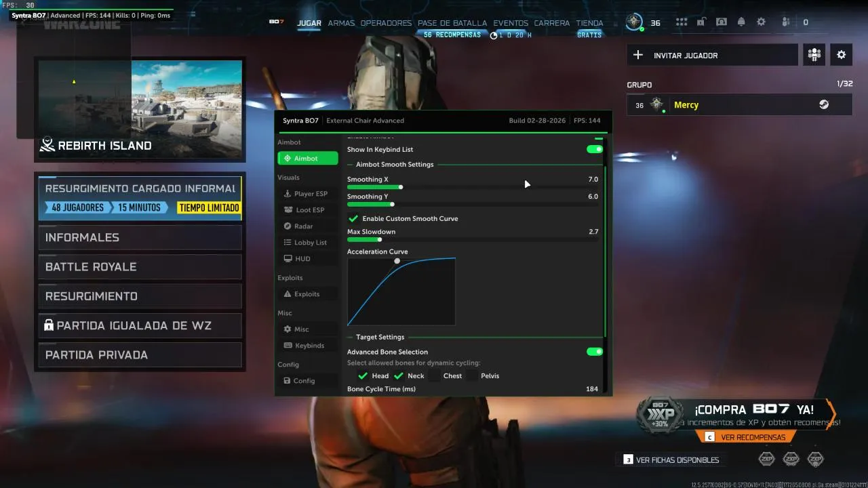The width and height of the screenshot is (868, 488).
Task: Click the Rebirth Island map thumbnail
Action: point(140,110)
